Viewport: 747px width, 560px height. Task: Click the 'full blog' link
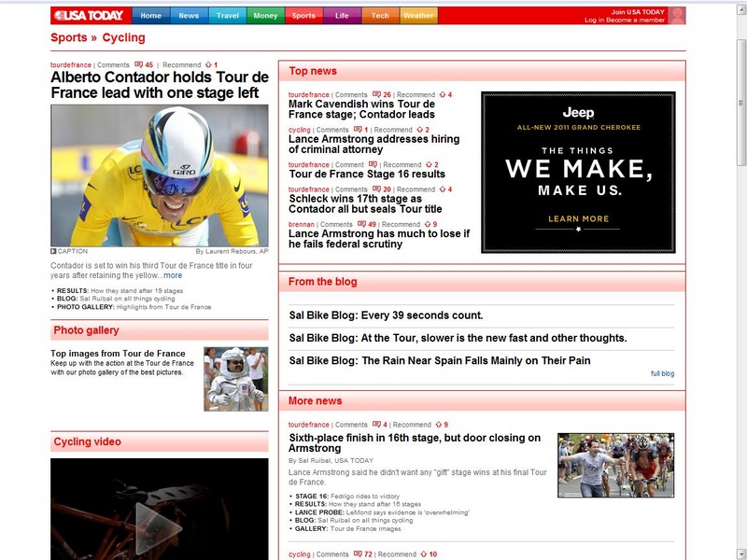662,374
